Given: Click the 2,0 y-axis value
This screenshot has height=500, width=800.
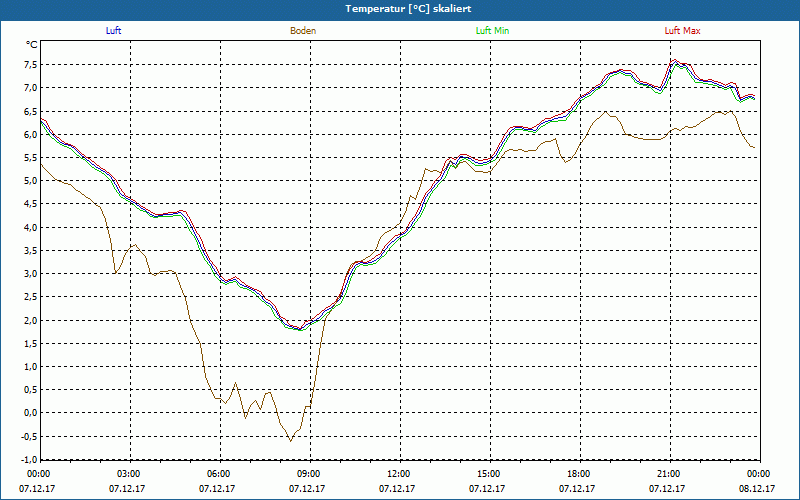Looking at the screenshot, I should 30,320.
